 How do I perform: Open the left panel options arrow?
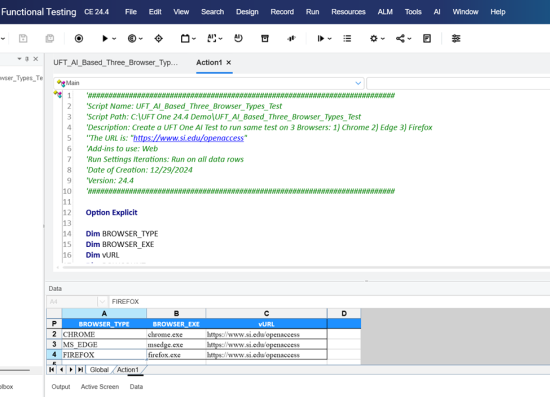pyautogui.click(x=19, y=59)
